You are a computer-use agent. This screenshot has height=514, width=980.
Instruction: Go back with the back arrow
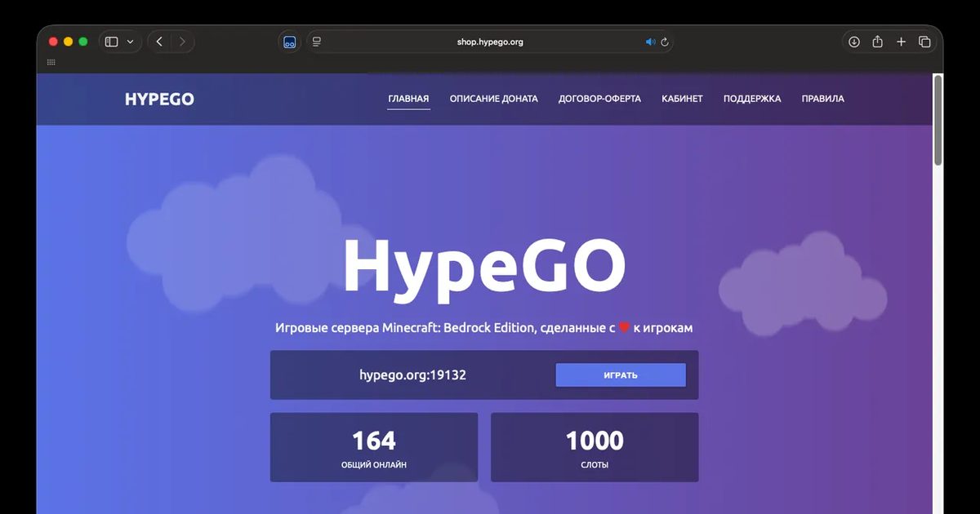(x=159, y=42)
